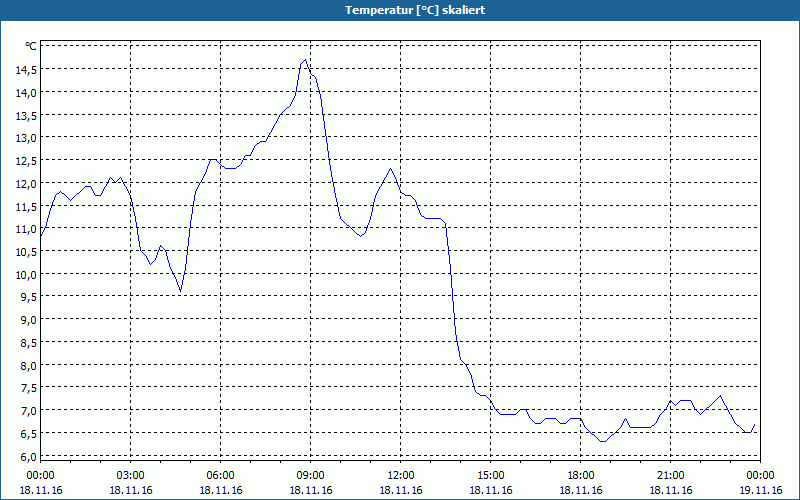This screenshot has height=500, width=800.
Task: Click the 15:00 time label
Action: [x=491, y=476]
